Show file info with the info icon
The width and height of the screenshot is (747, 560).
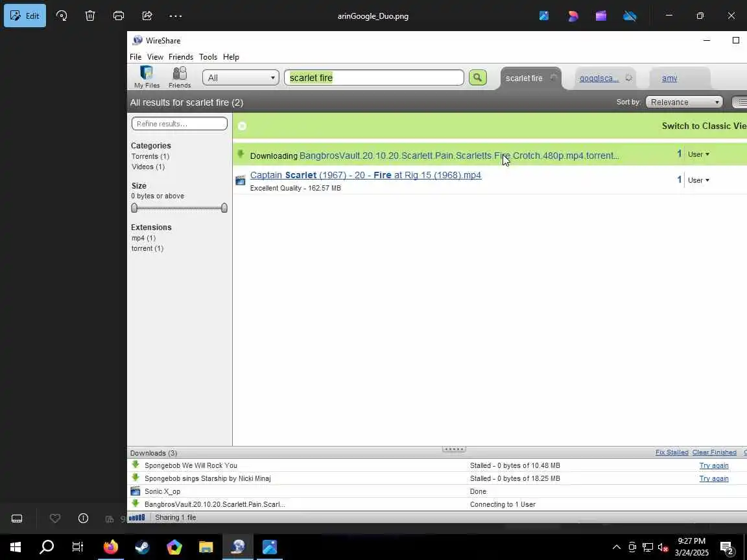coord(84,518)
